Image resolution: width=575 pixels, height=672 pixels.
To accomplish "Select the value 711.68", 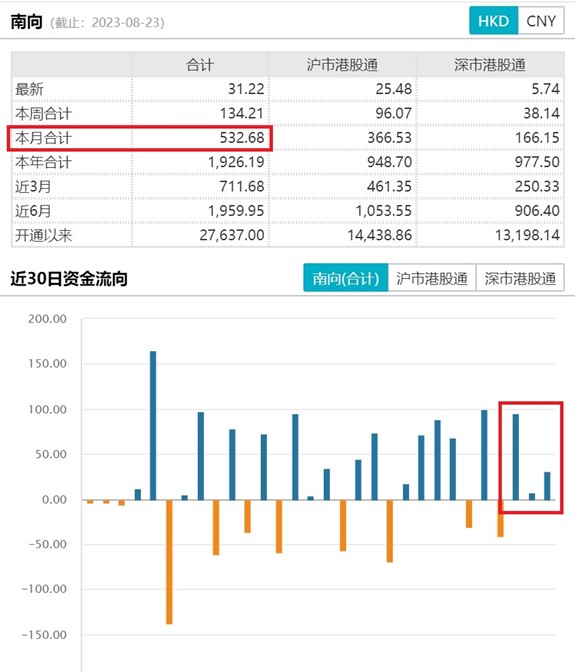I will point(242,186).
